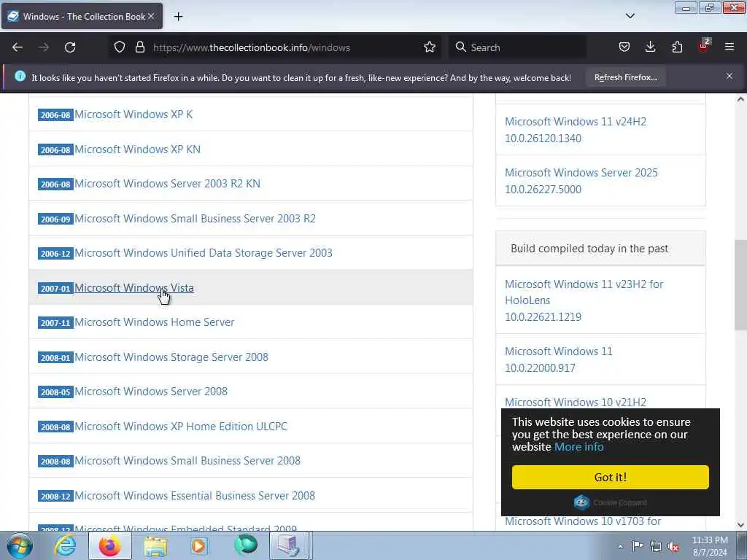Open the taskbar clock and date
Viewport: 747px width, 560px height.
click(710, 546)
